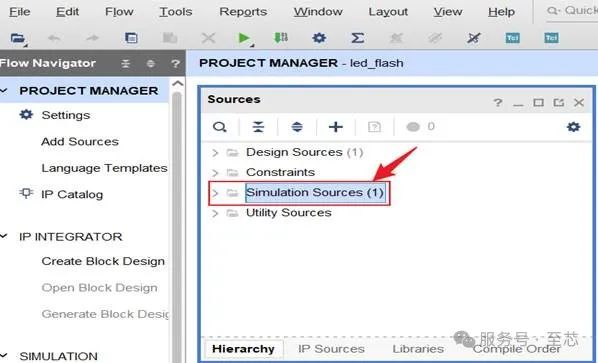Expand all in Sources panel
Viewport: 598px width, 363px height.
pyautogui.click(x=297, y=127)
